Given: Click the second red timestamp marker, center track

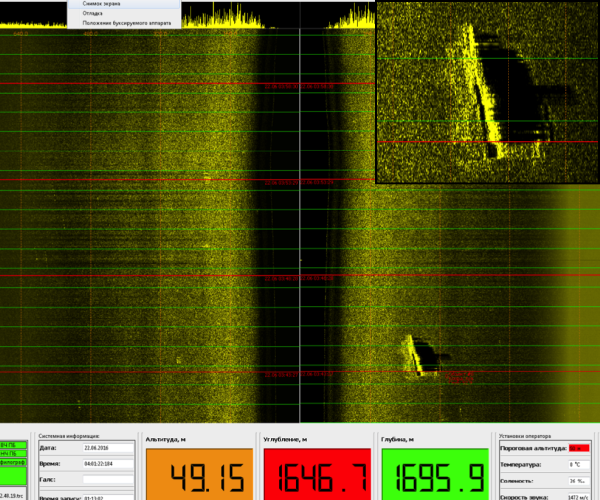Looking at the screenshot, I should pos(299,183).
